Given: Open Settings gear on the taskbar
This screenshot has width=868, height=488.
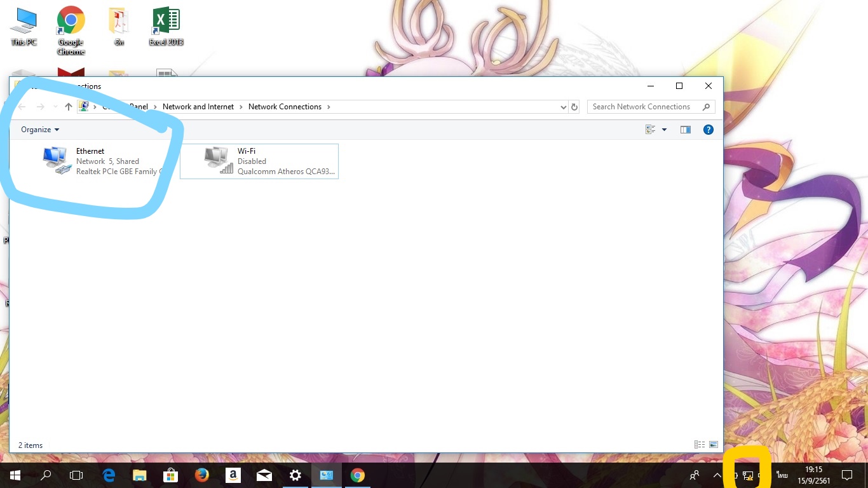Looking at the screenshot, I should pyautogui.click(x=295, y=475).
